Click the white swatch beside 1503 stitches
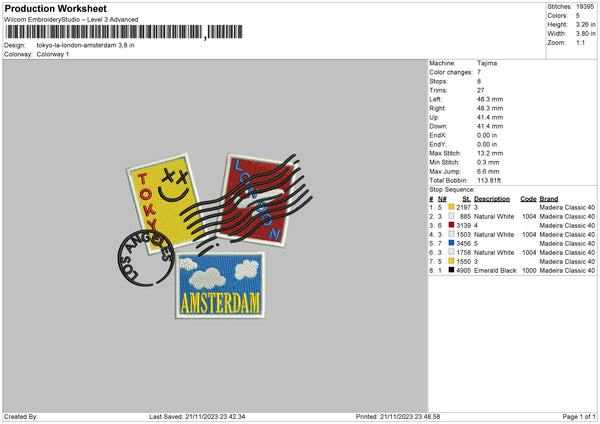Image resolution: width=600 pixels, height=424 pixels. coord(451,234)
